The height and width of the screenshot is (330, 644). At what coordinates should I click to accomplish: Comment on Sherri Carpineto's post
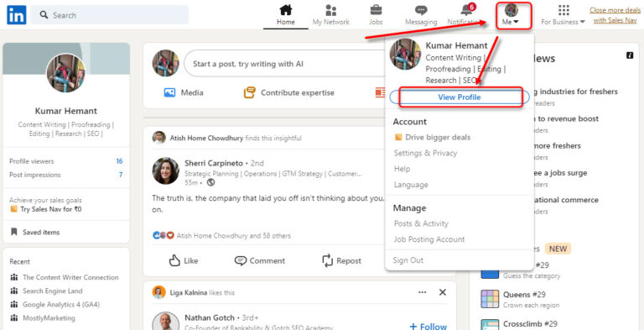(x=260, y=260)
